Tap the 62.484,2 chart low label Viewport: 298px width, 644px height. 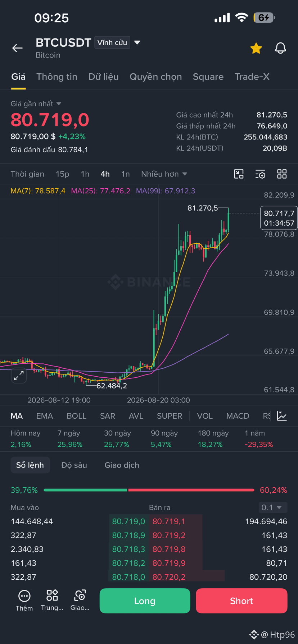(x=112, y=386)
